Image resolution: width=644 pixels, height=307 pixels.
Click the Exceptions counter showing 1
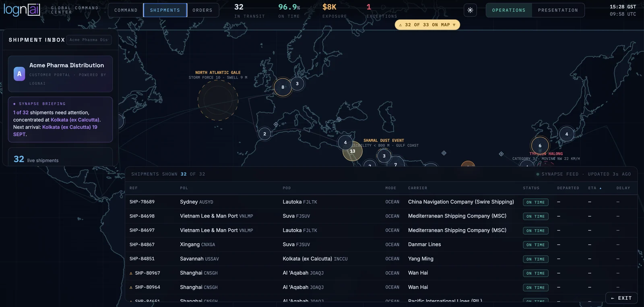click(x=381, y=11)
